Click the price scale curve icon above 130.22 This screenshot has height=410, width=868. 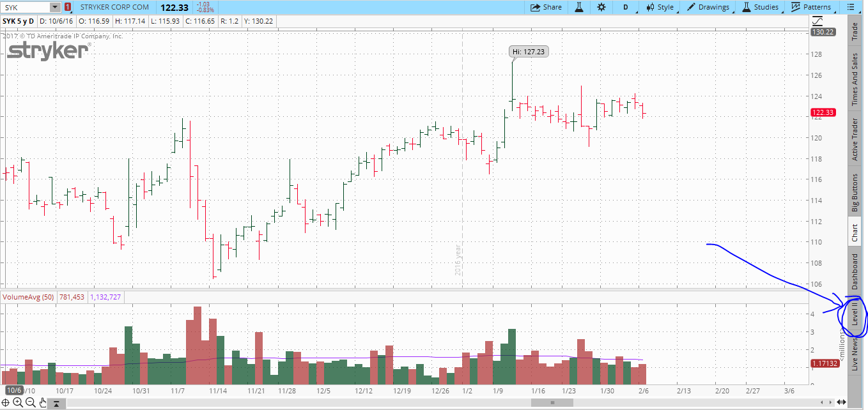pyautogui.click(x=818, y=22)
